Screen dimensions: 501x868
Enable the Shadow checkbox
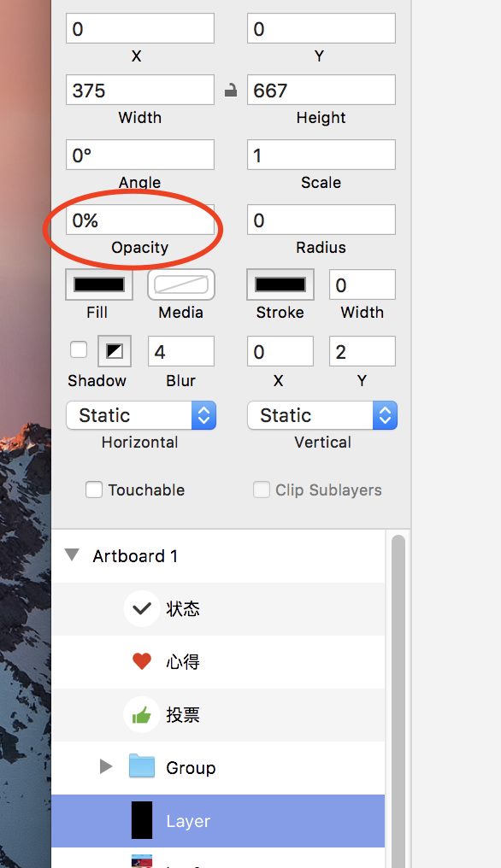(79, 350)
